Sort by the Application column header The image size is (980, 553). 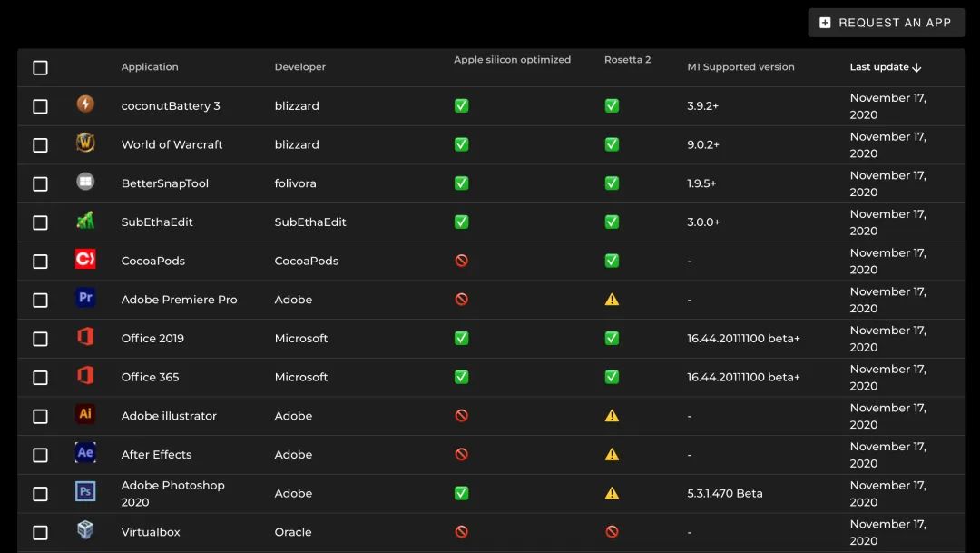pos(150,67)
